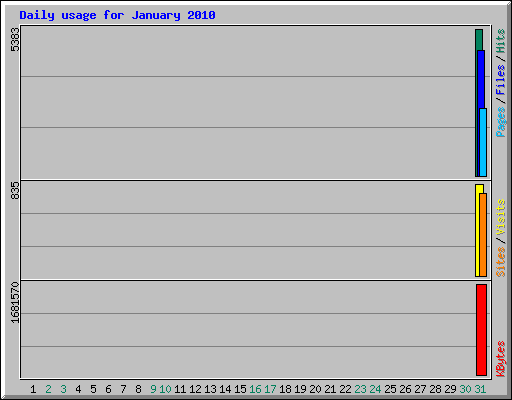
Task: Click day 1 on the x-axis
Action: (x=33, y=389)
